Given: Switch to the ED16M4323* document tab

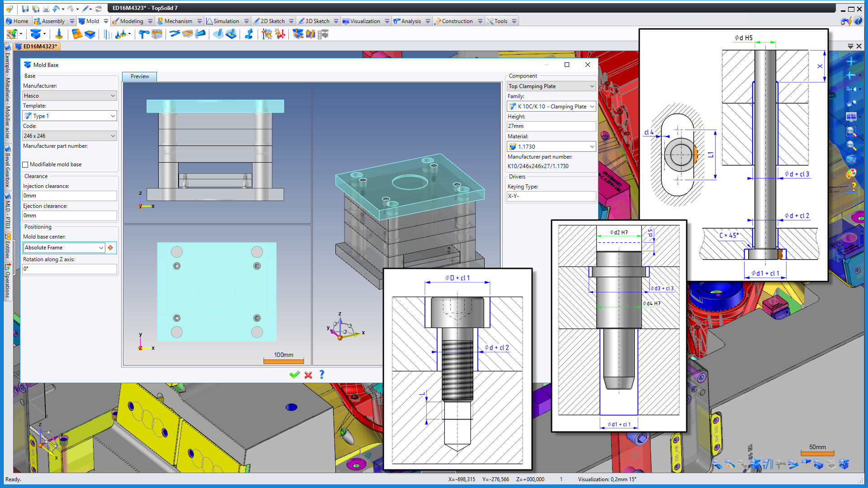Looking at the screenshot, I should point(40,46).
